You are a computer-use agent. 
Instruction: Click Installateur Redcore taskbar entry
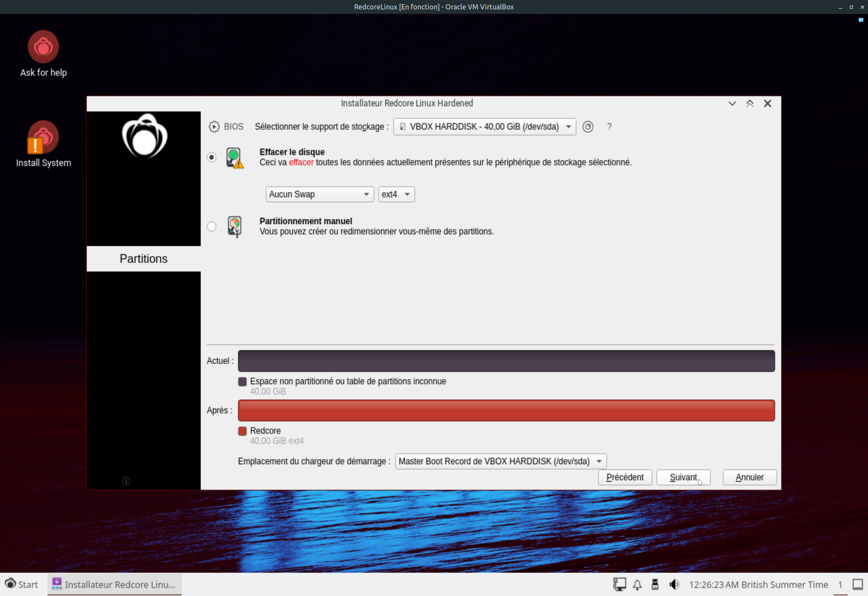pyautogui.click(x=114, y=584)
